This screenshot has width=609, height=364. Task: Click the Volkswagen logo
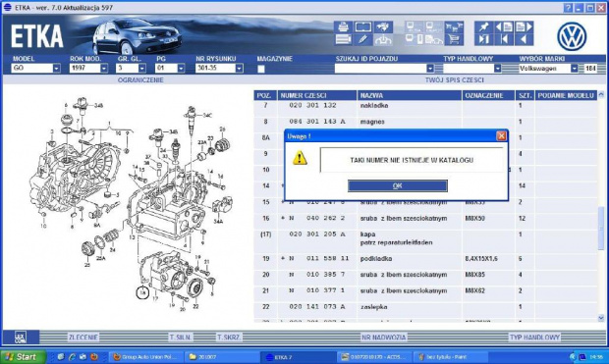coord(572,36)
